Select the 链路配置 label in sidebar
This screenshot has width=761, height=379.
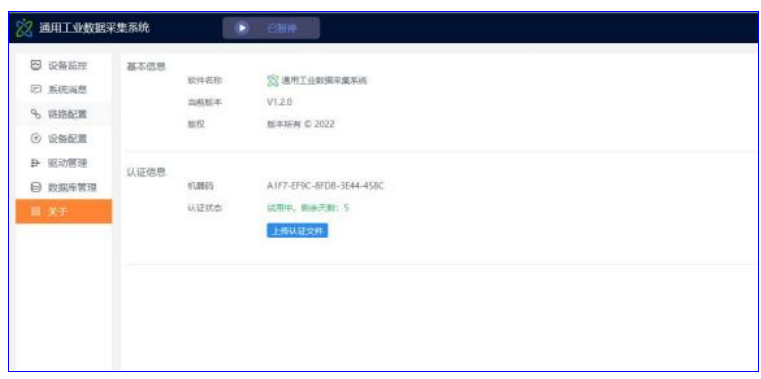(67, 115)
